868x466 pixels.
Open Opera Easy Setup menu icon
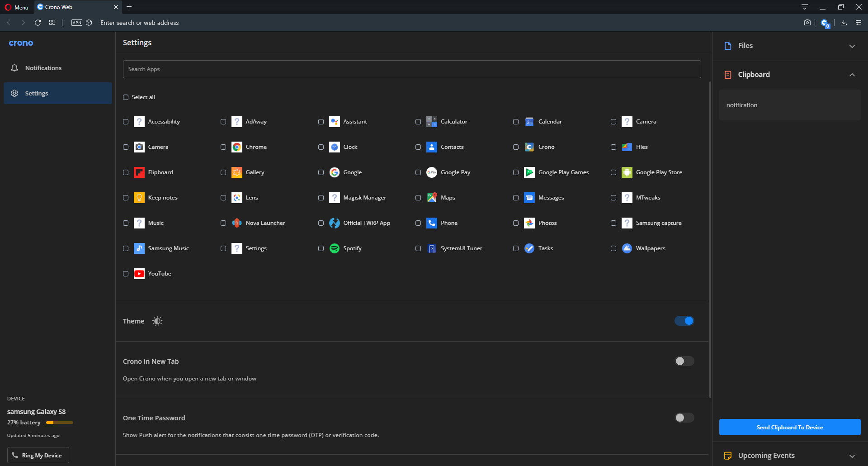pos(859,23)
